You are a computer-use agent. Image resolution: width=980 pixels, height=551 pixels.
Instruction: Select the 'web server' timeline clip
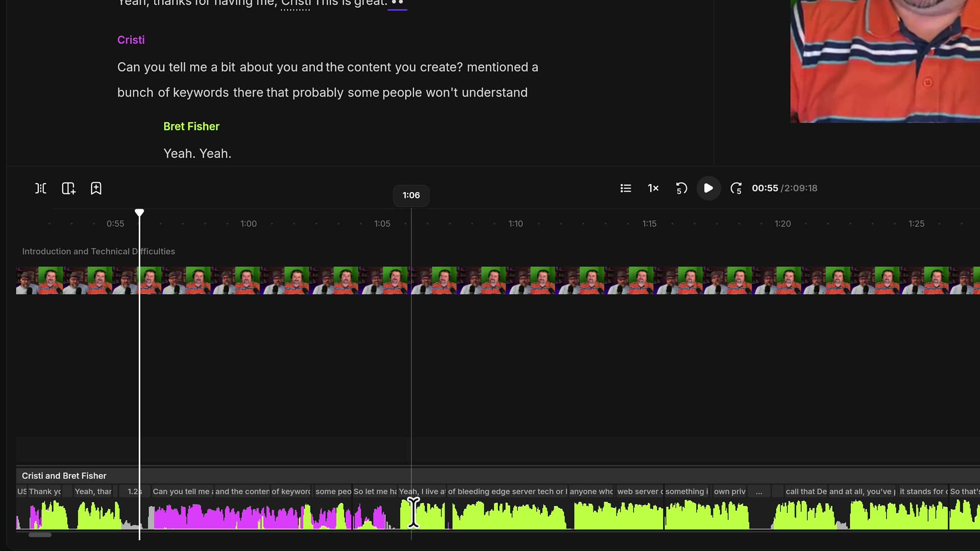pyautogui.click(x=639, y=491)
